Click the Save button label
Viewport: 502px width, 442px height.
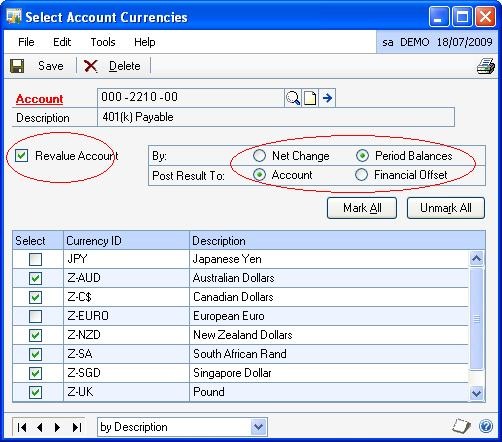51,66
